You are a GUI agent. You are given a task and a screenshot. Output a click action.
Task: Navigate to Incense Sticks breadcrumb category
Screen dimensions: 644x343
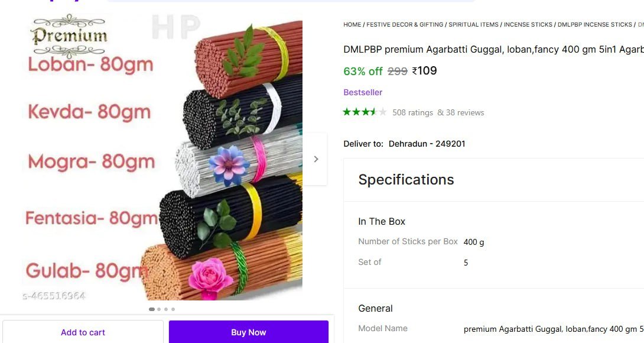[x=528, y=25]
